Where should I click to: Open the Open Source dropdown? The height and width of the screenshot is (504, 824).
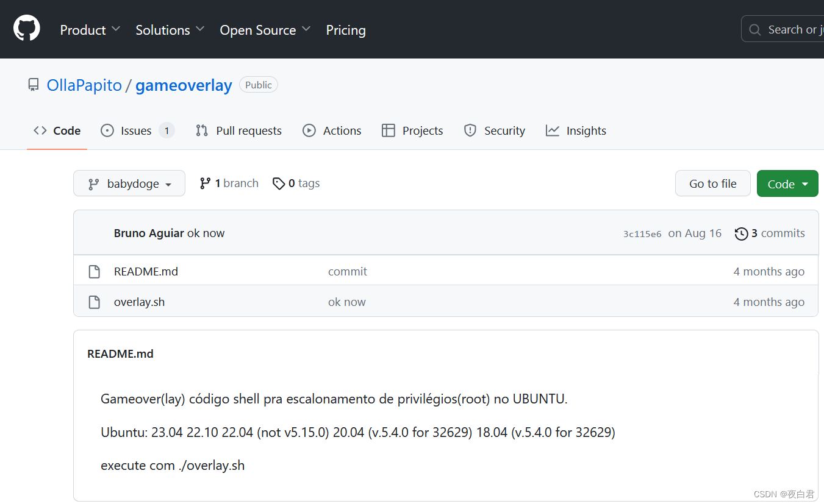click(x=265, y=30)
